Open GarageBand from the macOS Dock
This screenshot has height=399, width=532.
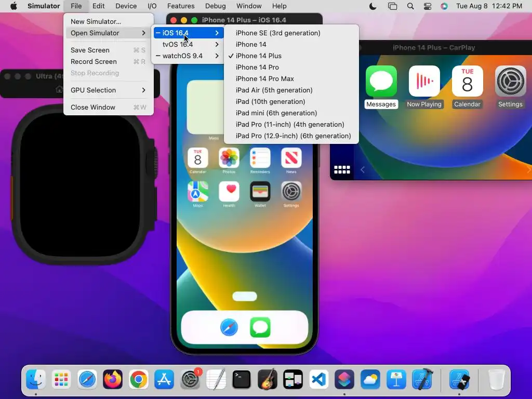268,379
